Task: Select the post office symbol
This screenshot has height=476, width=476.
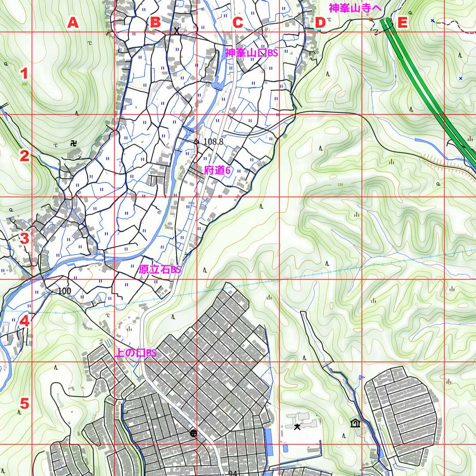Action: tap(193, 433)
